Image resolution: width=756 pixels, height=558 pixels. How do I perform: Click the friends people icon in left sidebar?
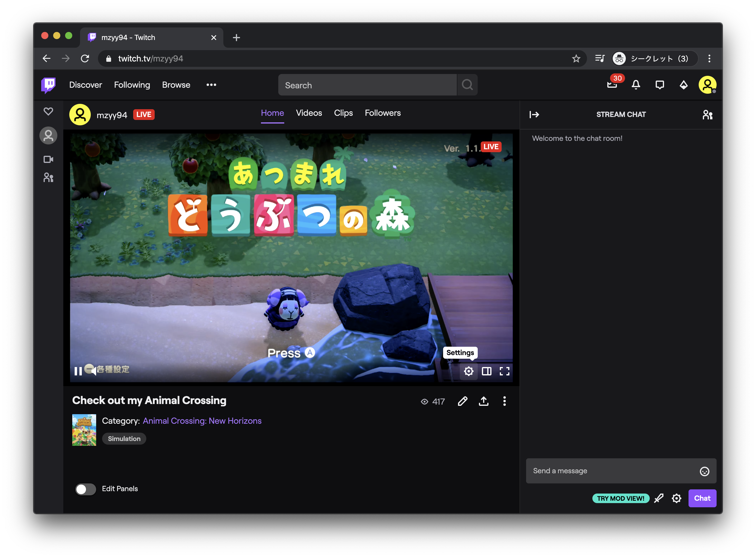pos(48,178)
